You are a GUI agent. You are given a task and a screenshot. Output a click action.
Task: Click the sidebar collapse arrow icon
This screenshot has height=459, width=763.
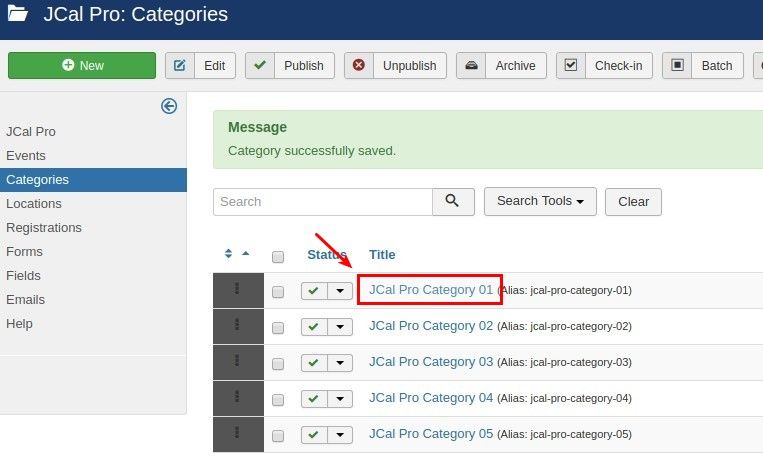pyautogui.click(x=169, y=106)
